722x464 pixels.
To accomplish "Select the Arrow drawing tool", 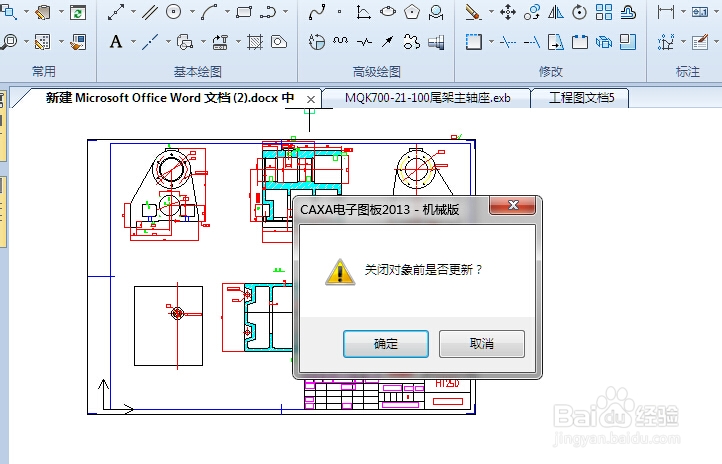I will (x=388, y=42).
